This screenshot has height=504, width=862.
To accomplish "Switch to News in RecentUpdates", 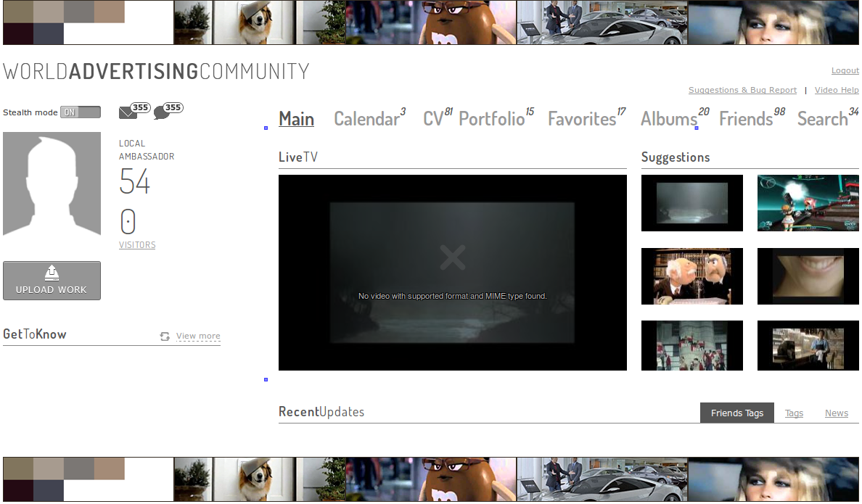I will (x=836, y=413).
